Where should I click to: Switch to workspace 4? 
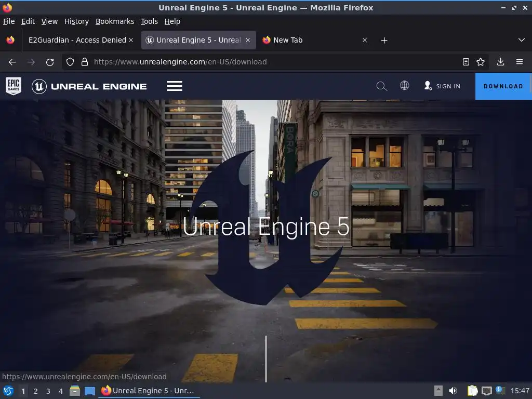[61, 391]
